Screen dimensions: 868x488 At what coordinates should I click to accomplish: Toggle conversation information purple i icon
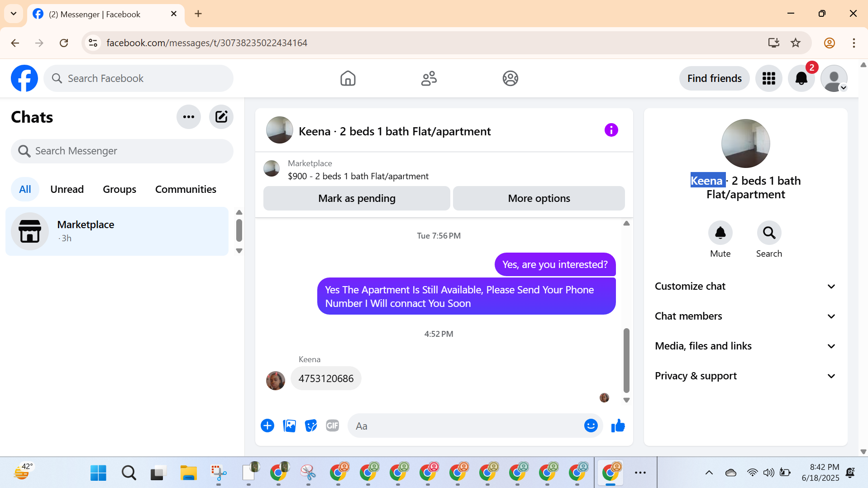click(611, 130)
